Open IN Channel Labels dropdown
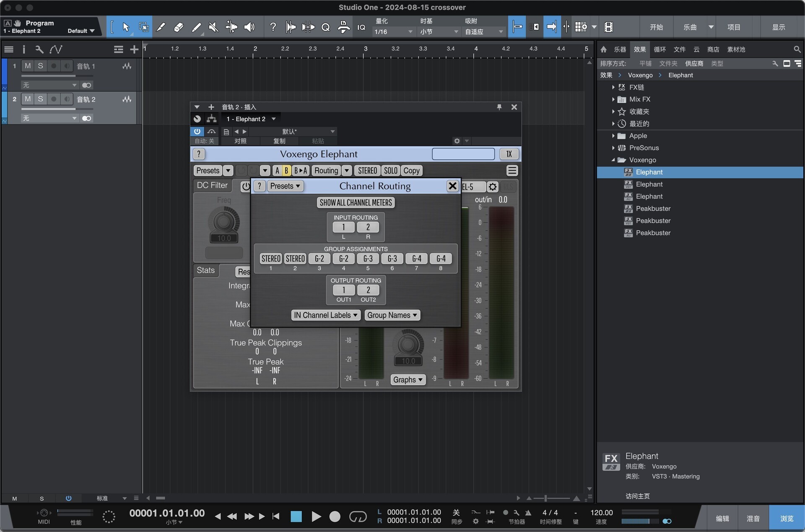 click(326, 315)
